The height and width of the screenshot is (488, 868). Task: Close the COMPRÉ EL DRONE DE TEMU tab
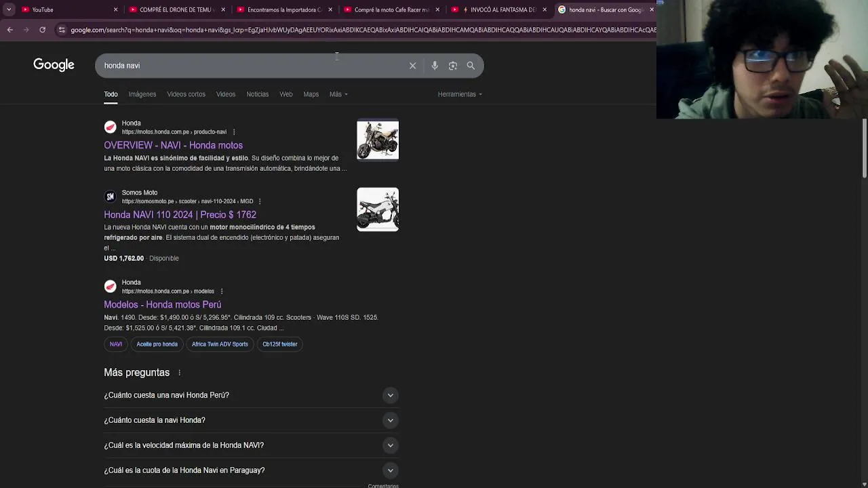222,9
